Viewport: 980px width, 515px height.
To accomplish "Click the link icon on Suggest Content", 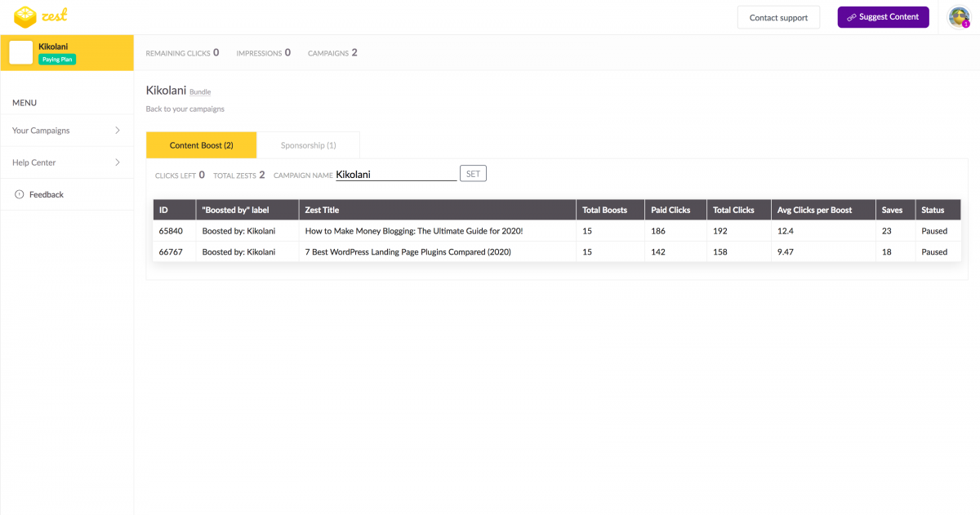I will [x=851, y=17].
